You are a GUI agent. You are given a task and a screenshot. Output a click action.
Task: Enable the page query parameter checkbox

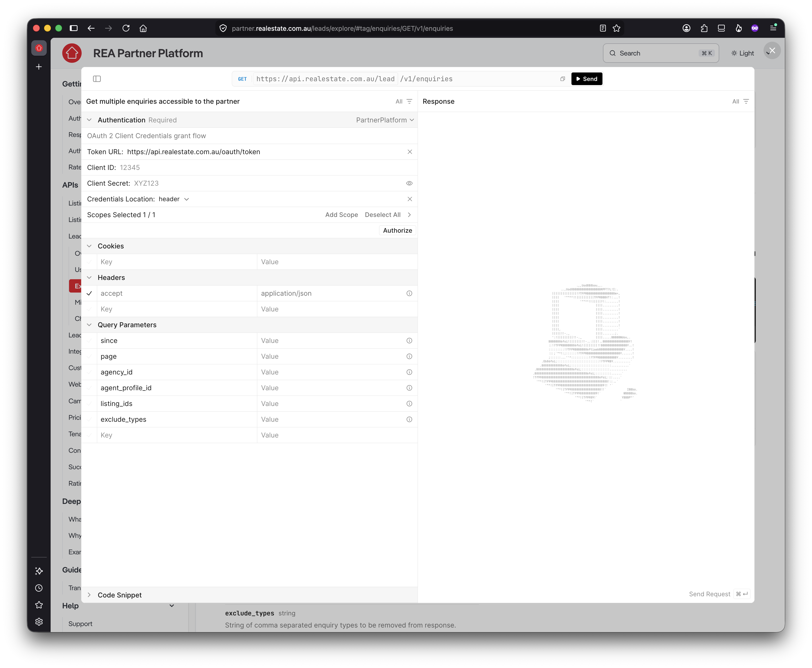[89, 357]
